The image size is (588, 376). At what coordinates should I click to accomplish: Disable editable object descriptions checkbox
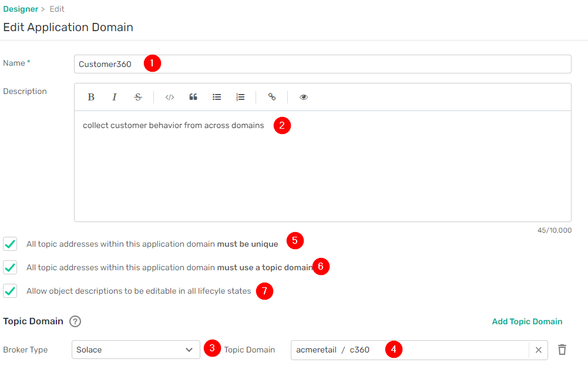(10, 291)
